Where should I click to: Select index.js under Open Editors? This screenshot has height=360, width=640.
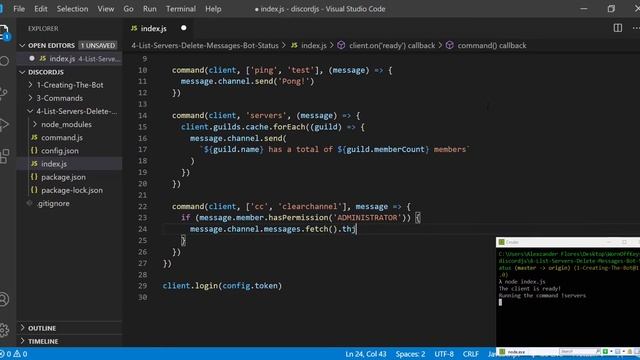pos(69,59)
